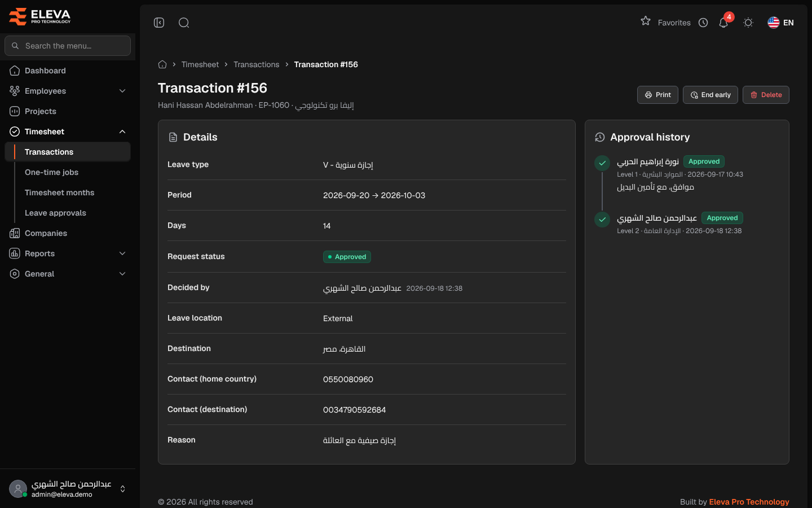The height and width of the screenshot is (508, 812).
Task: Click the Days value 14
Action: [x=327, y=226]
